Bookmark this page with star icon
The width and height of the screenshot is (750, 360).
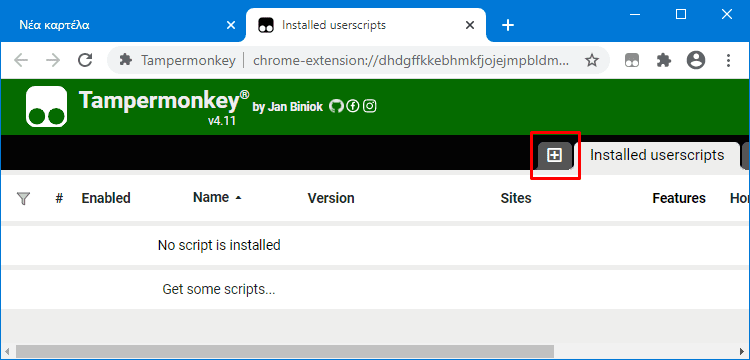click(592, 60)
